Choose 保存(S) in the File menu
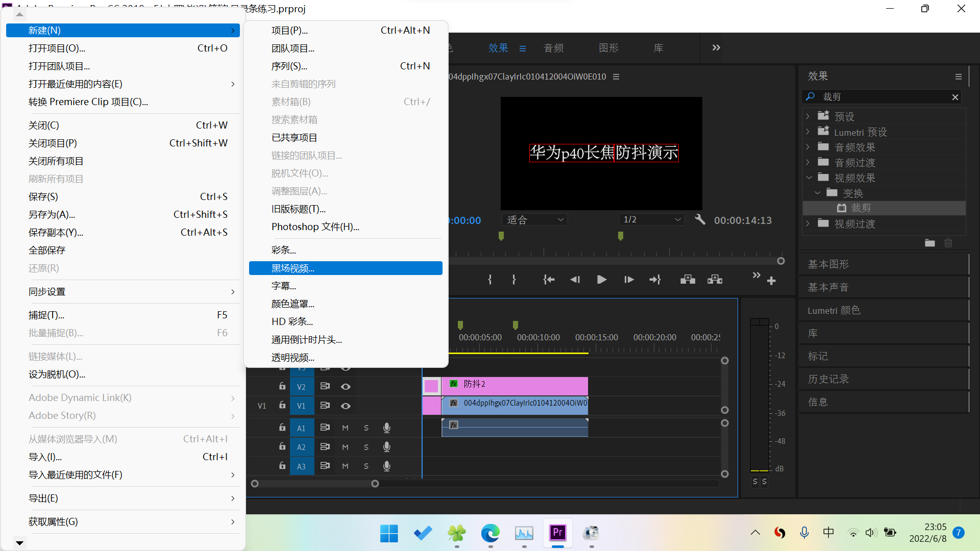The image size is (980, 551). 43,197
